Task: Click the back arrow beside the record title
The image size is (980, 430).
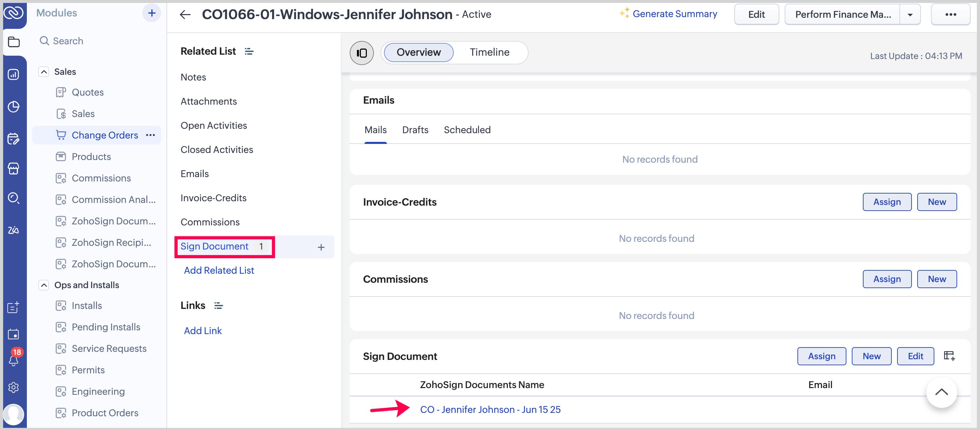Action: (185, 14)
